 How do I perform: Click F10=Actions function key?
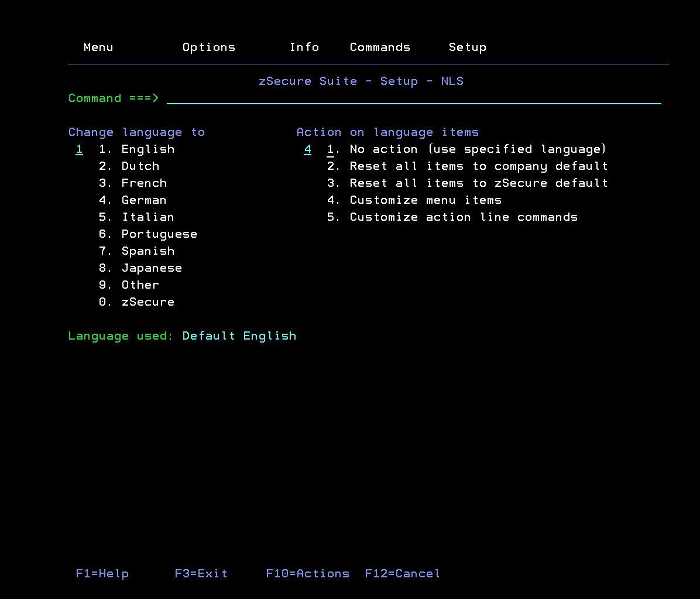(308, 574)
